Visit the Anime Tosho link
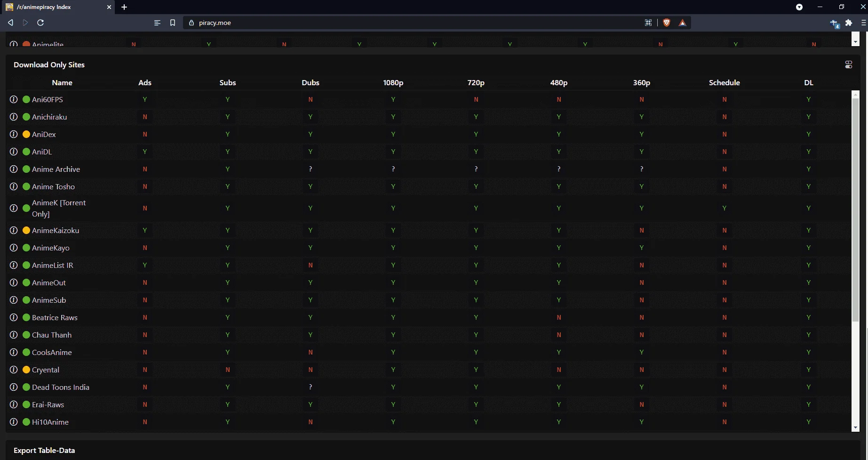868x460 pixels. coord(53,186)
